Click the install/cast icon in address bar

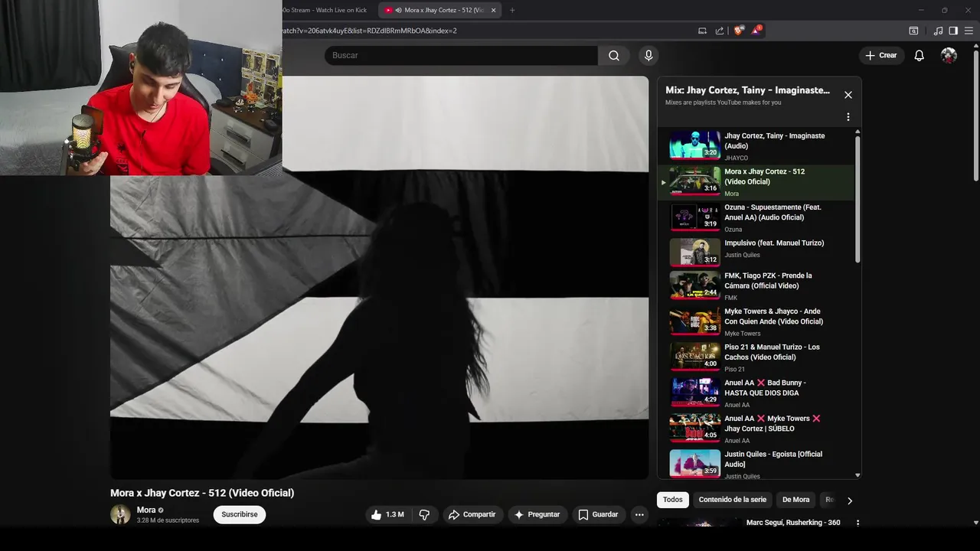tap(702, 31)
